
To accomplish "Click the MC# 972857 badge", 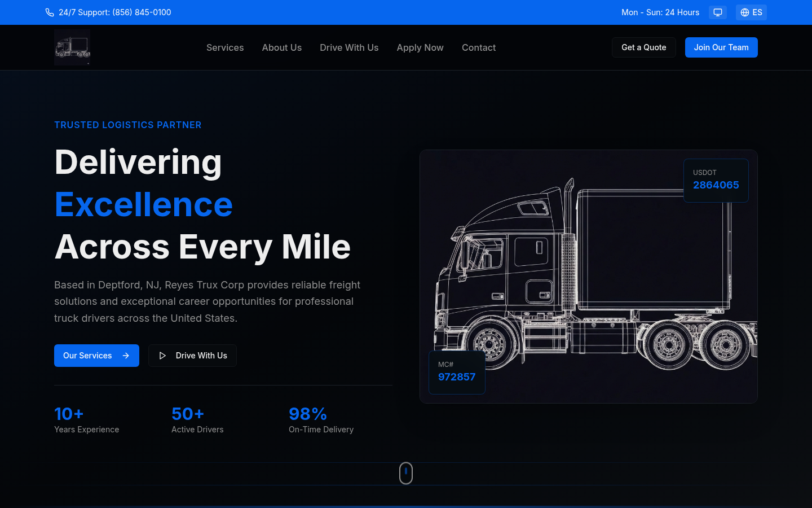I will [457, 372].
